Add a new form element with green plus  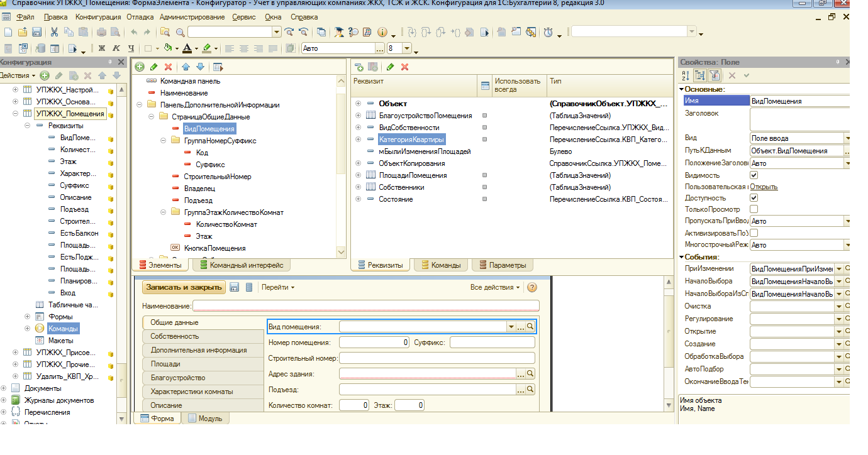pos(140,67)
